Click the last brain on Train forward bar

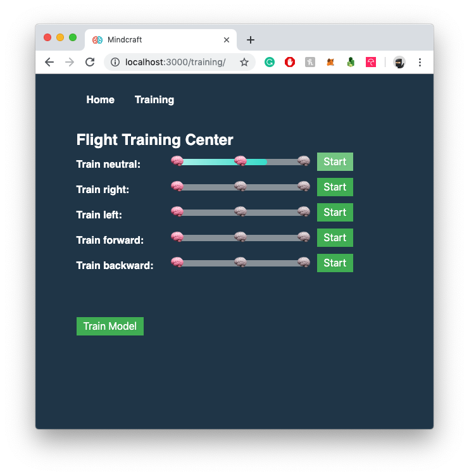[304, 237]
